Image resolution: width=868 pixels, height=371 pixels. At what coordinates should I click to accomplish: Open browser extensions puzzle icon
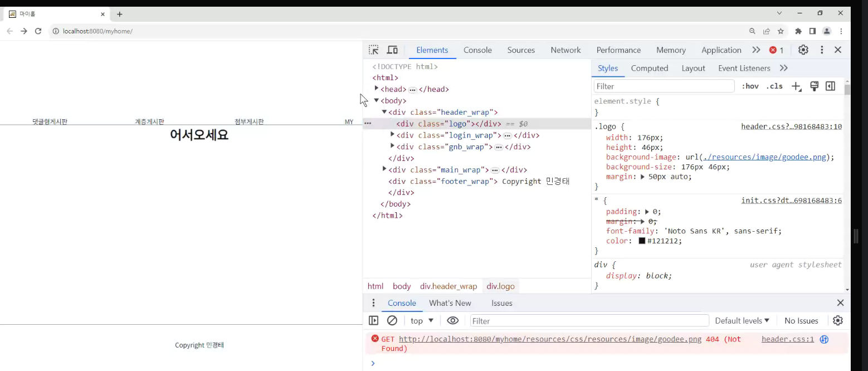point(798,31)
